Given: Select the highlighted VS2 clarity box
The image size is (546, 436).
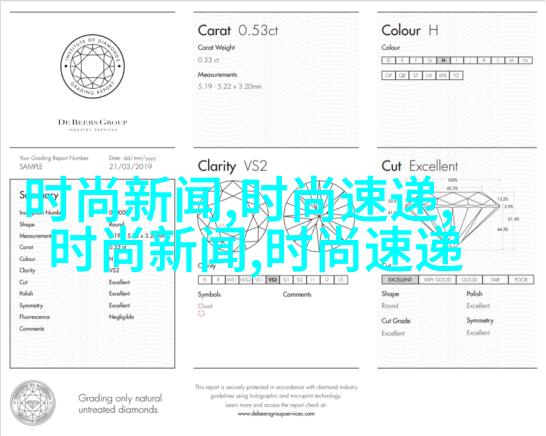Looking at the screenshot, I should tap(273, 280).
